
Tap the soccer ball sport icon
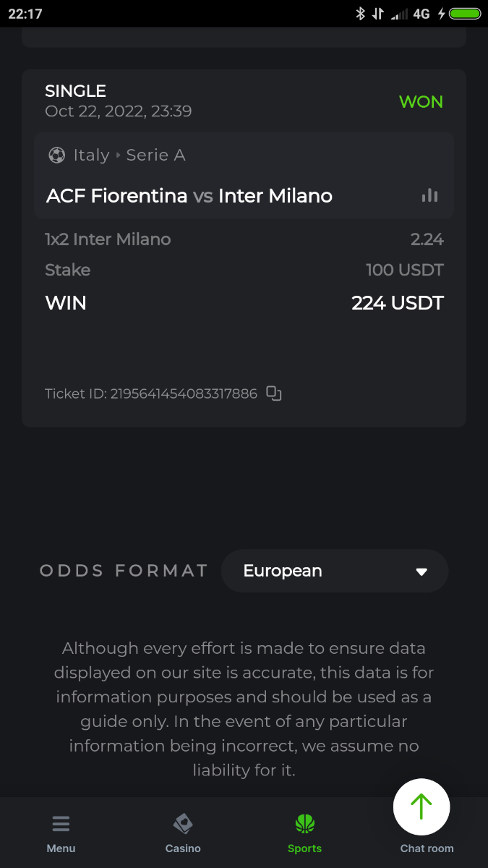pos(56,155)
